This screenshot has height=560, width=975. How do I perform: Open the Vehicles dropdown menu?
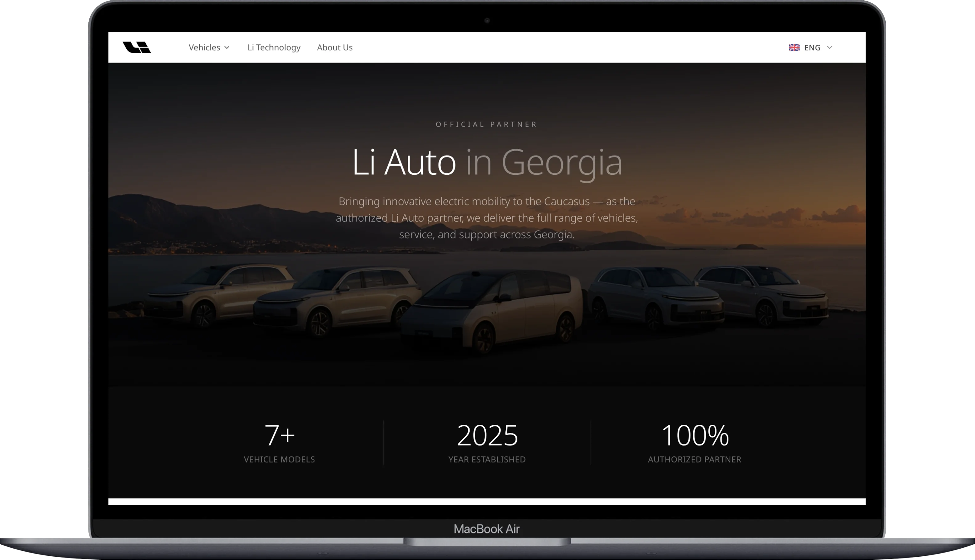click(209, 47)
